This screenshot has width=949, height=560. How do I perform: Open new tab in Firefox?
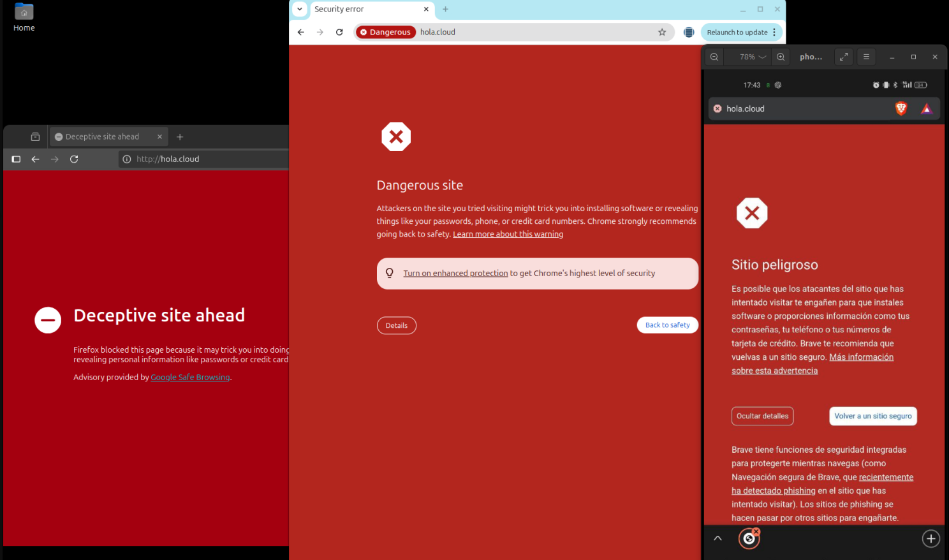coord(180,136)
